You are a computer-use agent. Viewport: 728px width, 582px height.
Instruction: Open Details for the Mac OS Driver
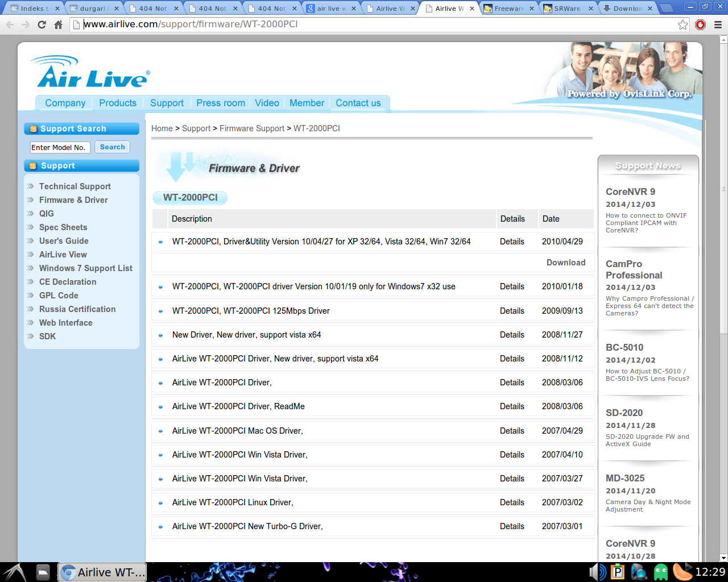(512, 431)
